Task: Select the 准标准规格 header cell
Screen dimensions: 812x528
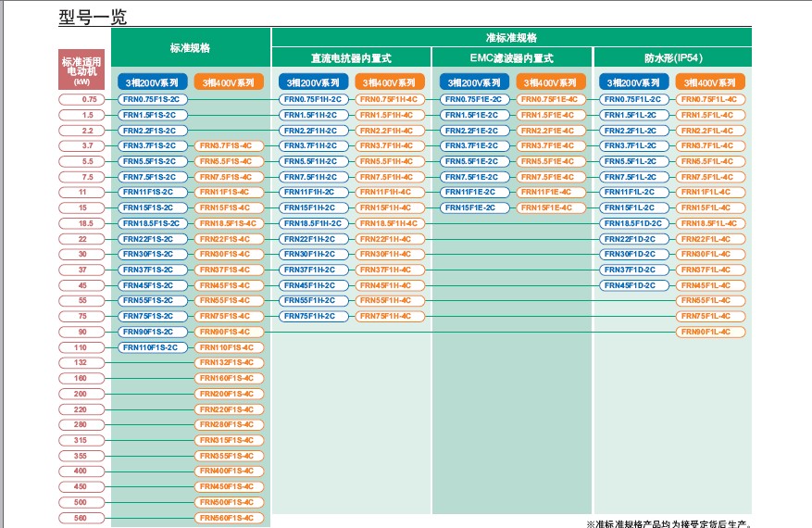Action: pos(512,37)
